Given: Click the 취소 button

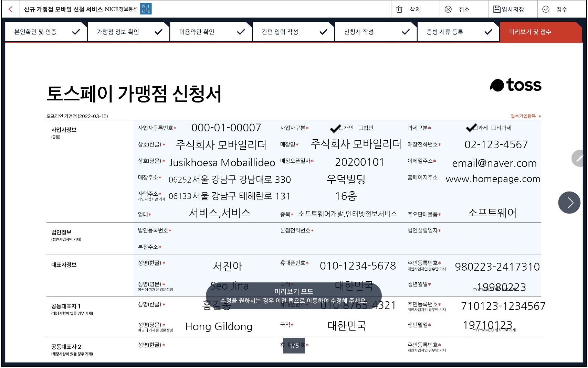Looking at the screenshot, I should 464,9.
